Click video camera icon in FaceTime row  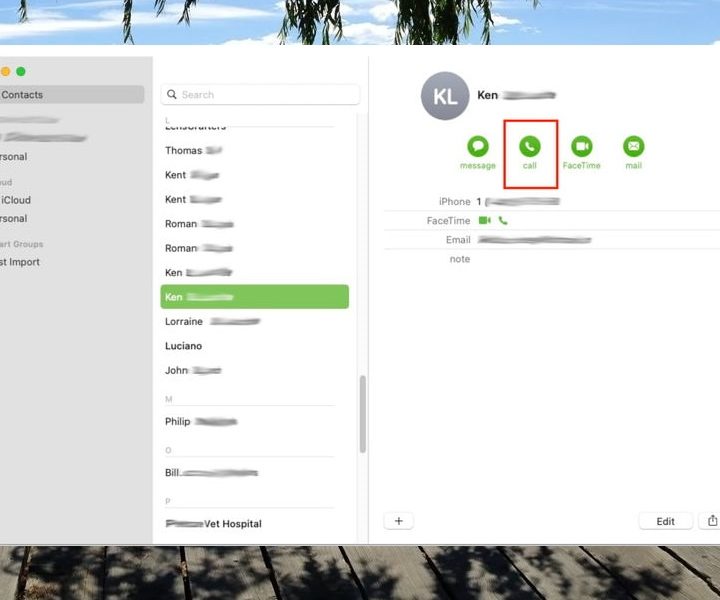485,220
